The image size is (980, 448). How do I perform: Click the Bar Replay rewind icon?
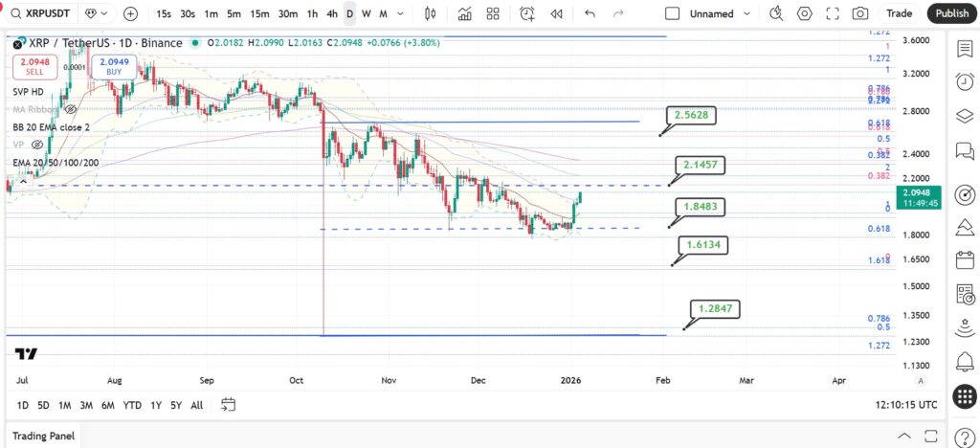pyautogui.click(x=556, y=13)
